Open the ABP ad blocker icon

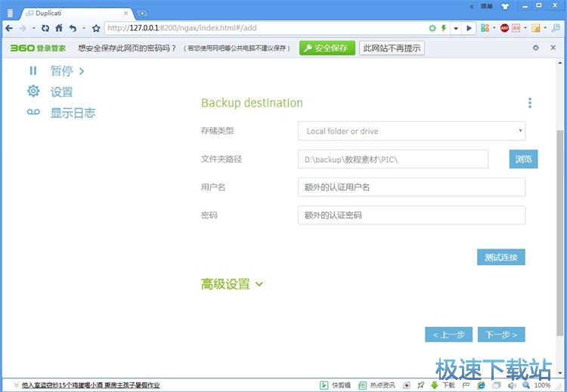(504, 28)
